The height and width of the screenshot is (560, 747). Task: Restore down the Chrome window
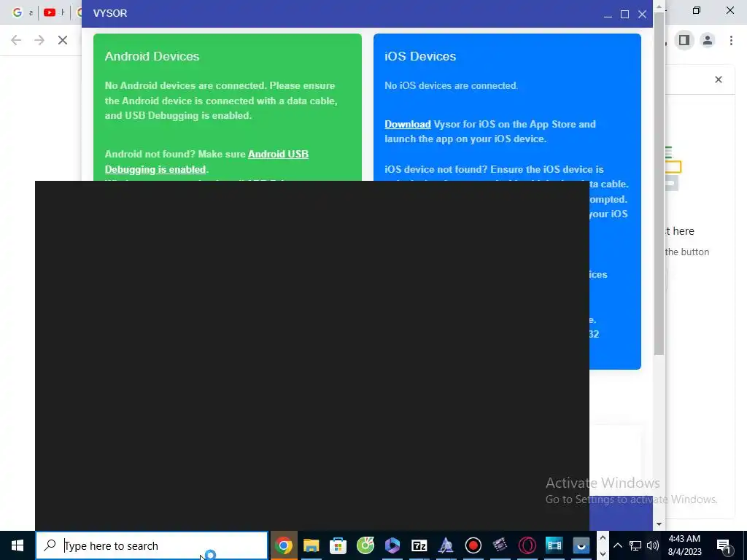[697, 10]
